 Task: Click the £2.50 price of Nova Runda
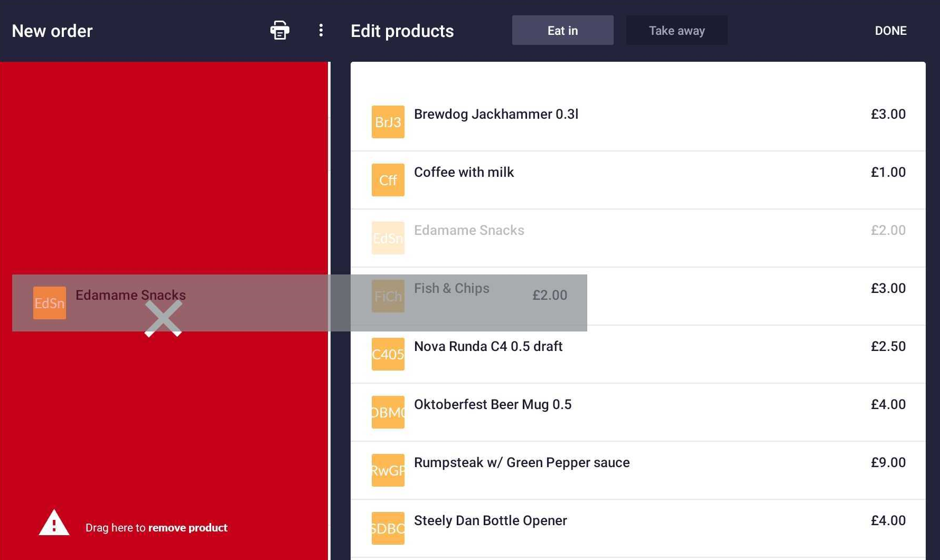tap(888, 346)
